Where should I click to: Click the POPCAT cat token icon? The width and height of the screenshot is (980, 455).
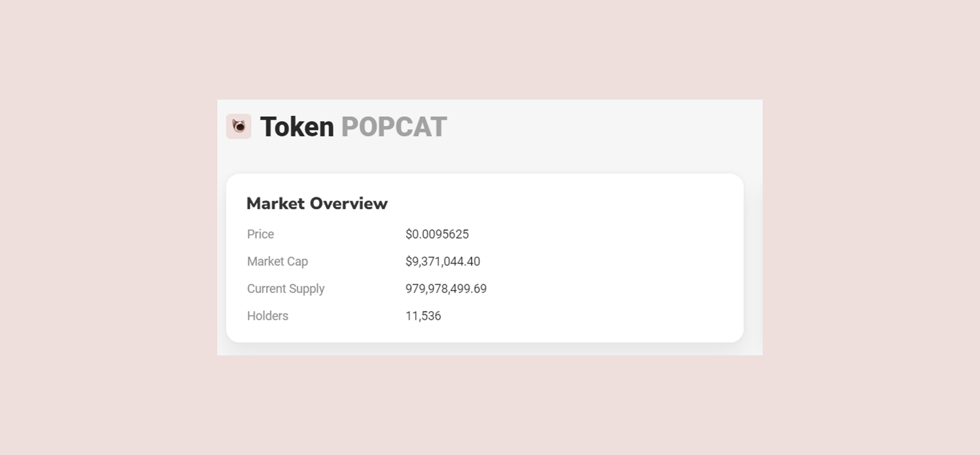[238, 126]
